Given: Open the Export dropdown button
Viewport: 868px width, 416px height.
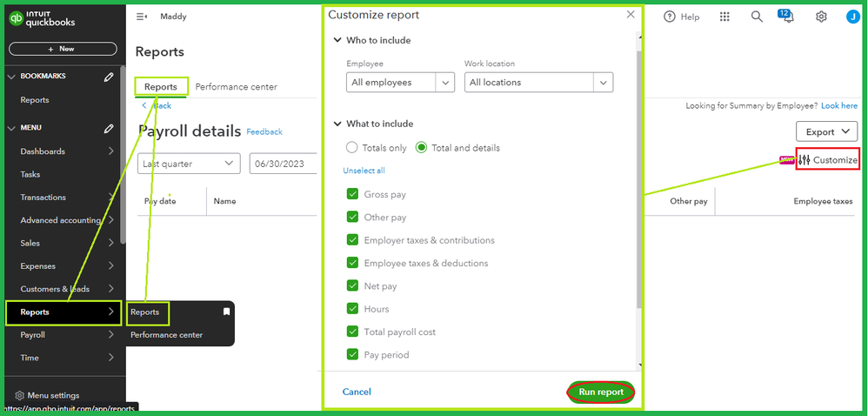Looking at the screenshot, I should [x=827, y=131].
